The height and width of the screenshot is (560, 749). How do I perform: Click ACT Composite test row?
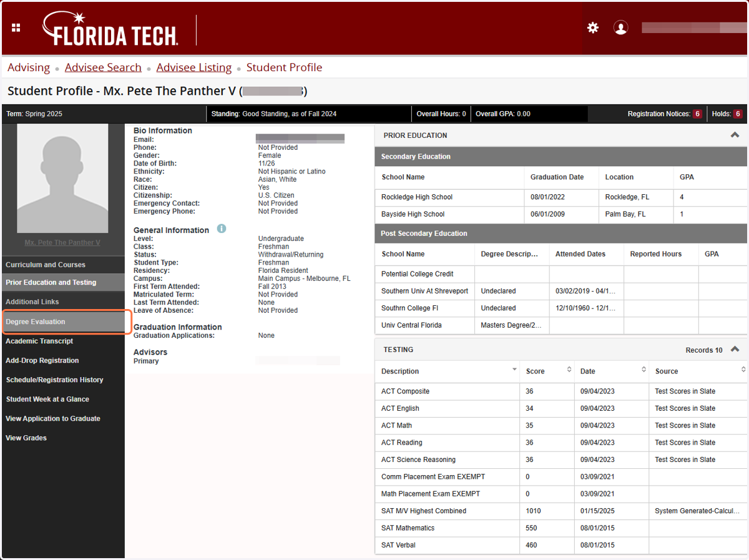click(561, 391)
